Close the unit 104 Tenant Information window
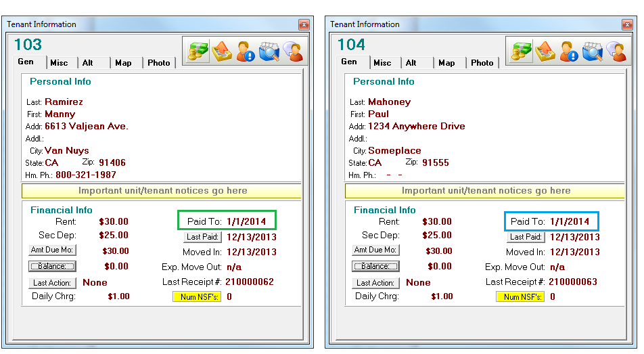The width and height of the screenshot is (644, 354). (x=627, y=24)
